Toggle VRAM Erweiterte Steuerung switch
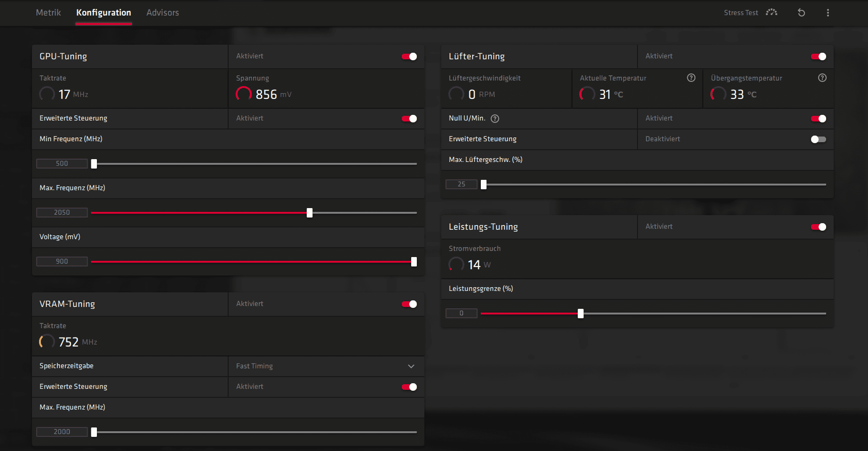 (x=409, y=387)
